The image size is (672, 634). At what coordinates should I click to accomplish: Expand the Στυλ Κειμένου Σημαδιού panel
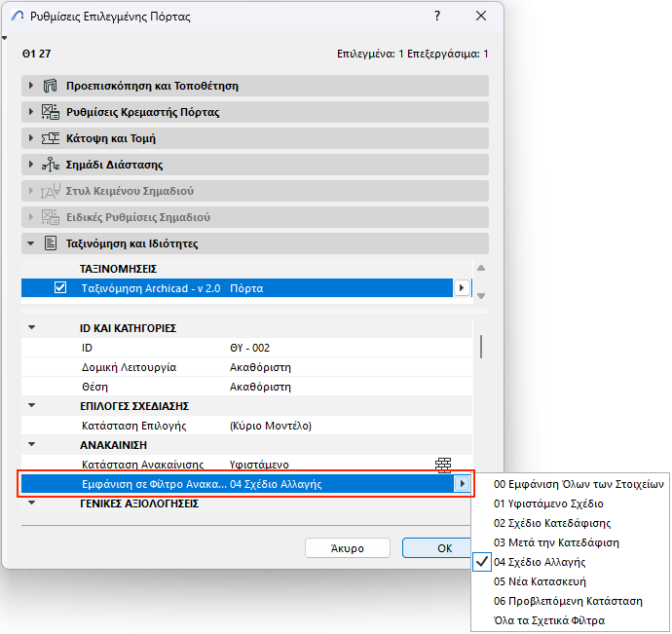pyautogui.click(x=31, y=191)
